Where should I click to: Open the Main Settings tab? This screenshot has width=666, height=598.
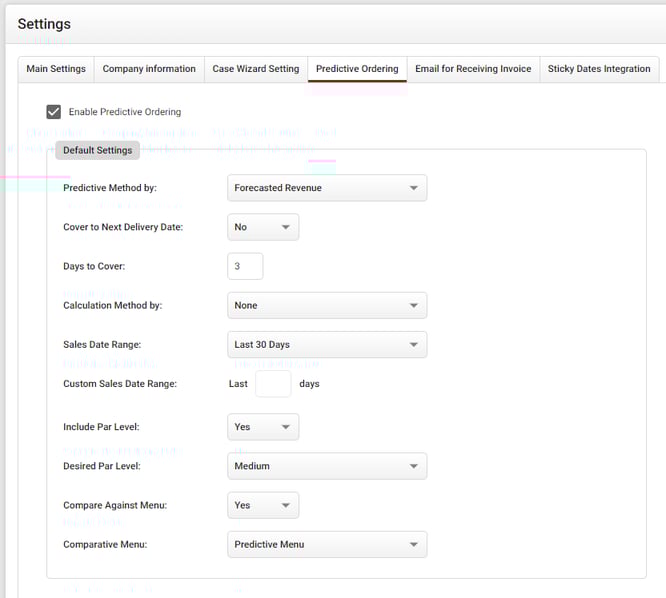(56, 69)
